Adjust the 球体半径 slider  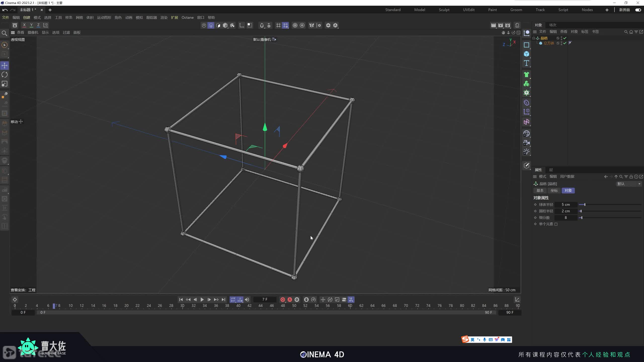[x=585, y=205]
